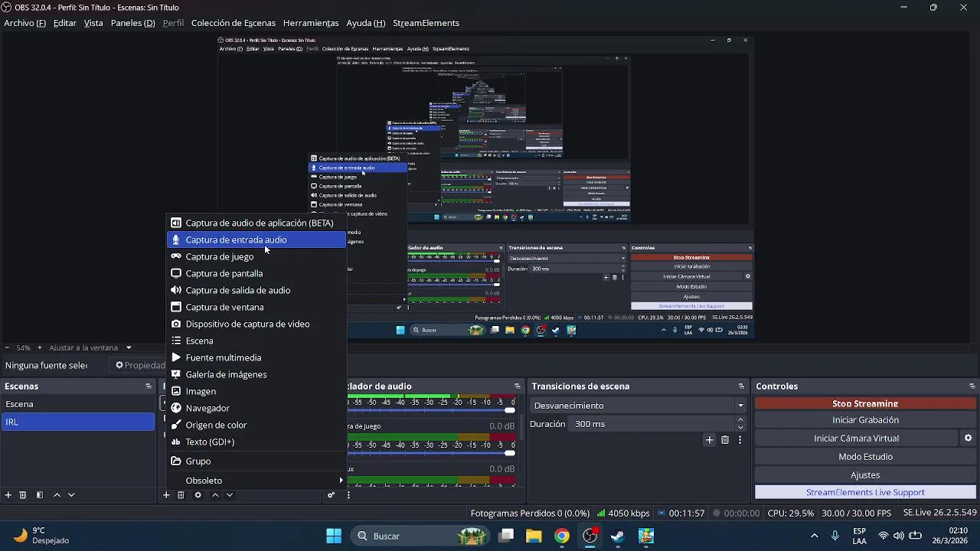Open the Herramientas menu
The height and width of the screenshot is (551, 980).
click(311, 23)
